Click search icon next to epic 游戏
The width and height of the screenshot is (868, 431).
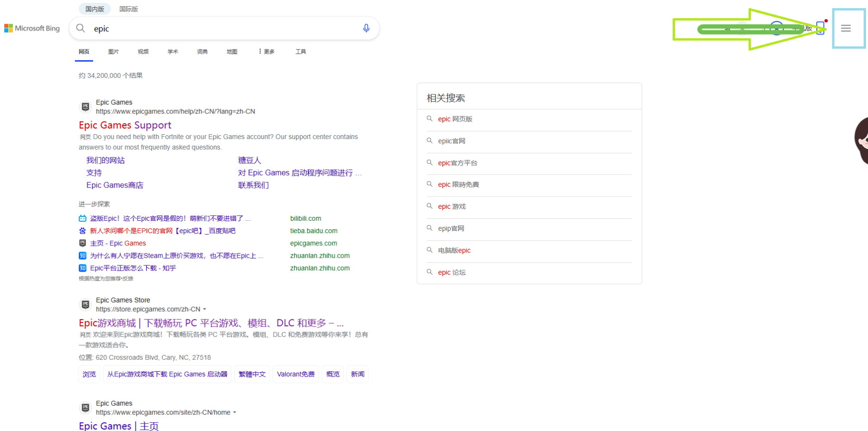(429, 206)
